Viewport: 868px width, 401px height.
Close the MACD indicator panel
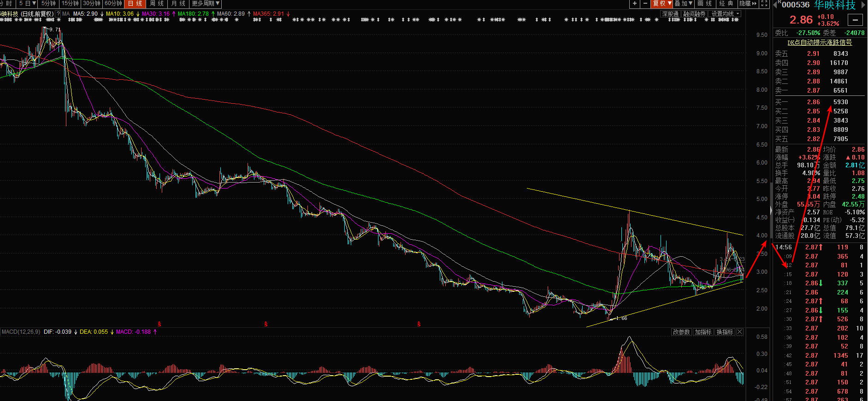pyautogui.click(x=740, y=332)
